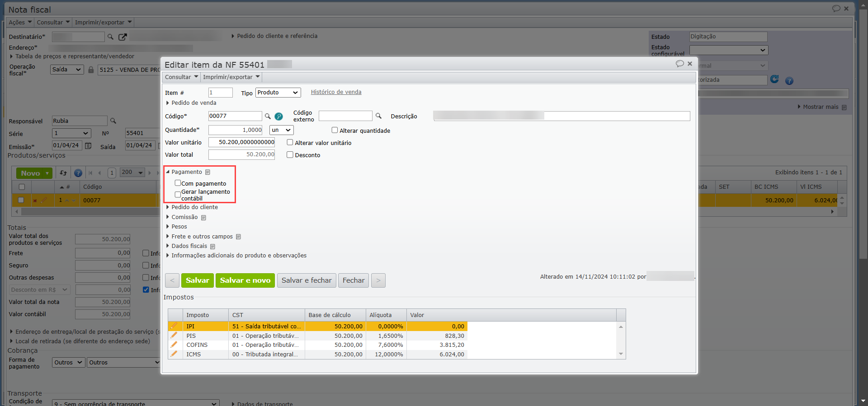Check the Com pagamento option

pos(178,183)
